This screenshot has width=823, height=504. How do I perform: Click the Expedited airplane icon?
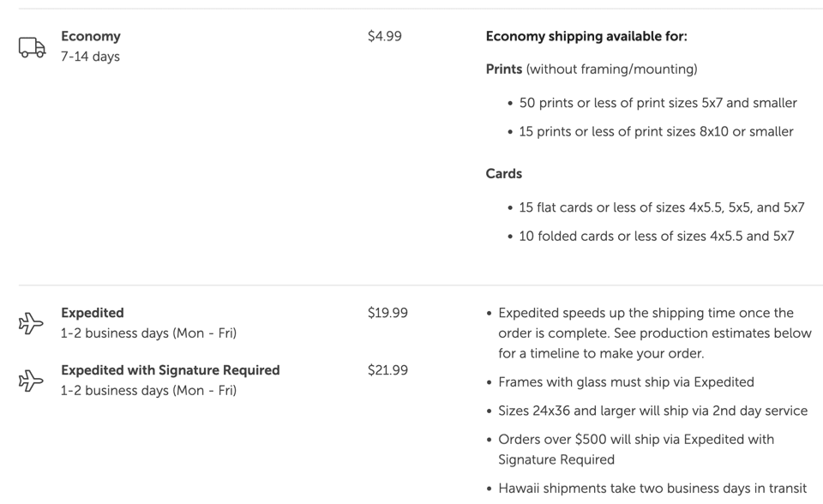coord(31,323)
